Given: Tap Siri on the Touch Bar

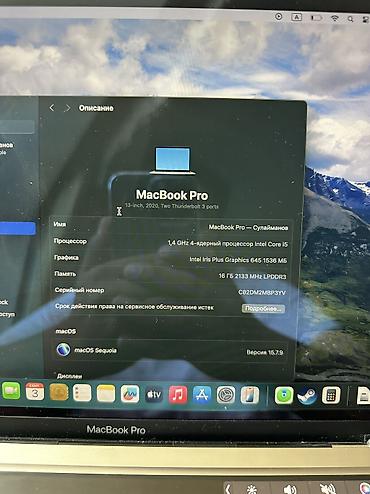Looking at the screenshot, I should pos(364,489).
